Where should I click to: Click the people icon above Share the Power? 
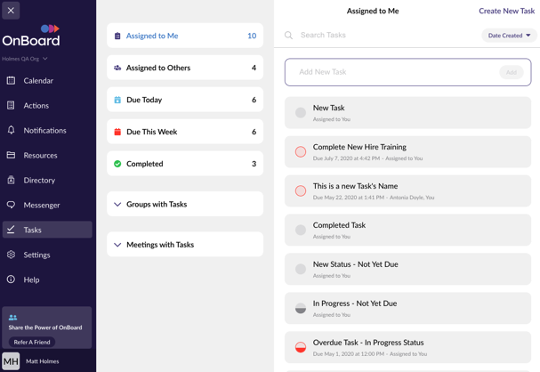(x=13, y=317)
